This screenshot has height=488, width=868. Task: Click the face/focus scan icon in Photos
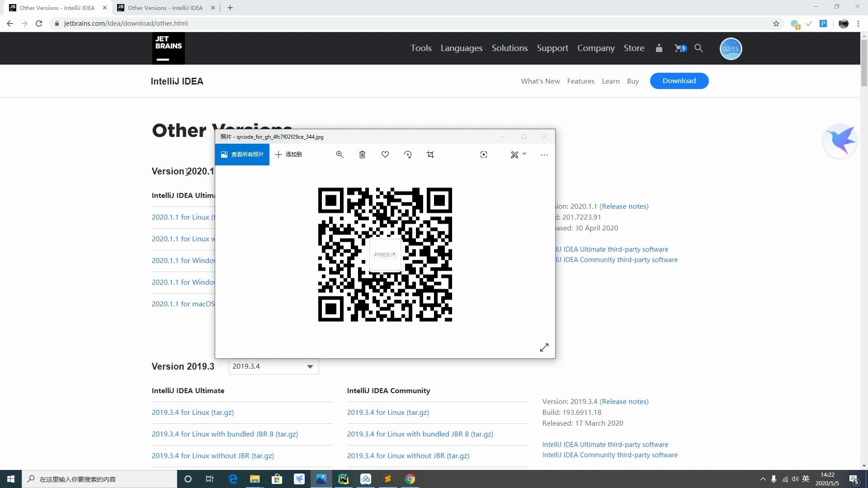[x=484, y=155]
